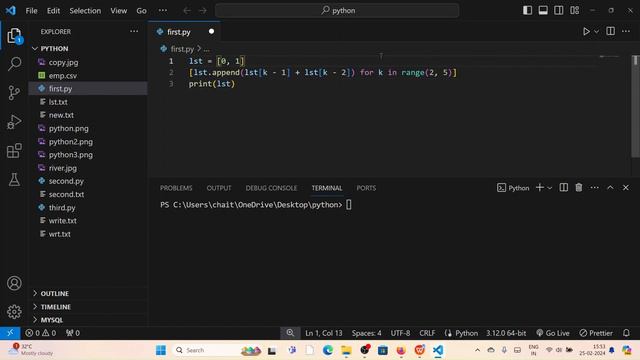
Task: Open copy.jpg in the explorer
Action: pyautogui.click(x=88, y=62)
